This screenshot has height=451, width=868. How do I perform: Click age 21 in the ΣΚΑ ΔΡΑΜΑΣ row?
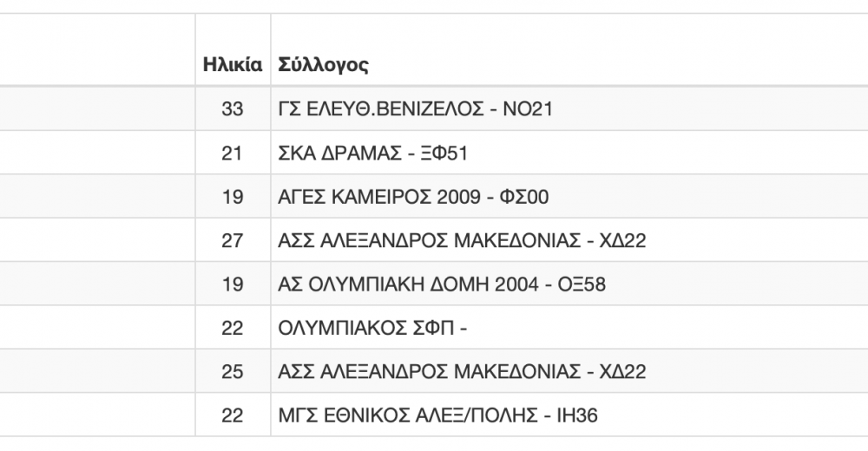pyautogui.click(x=233, y=153)
